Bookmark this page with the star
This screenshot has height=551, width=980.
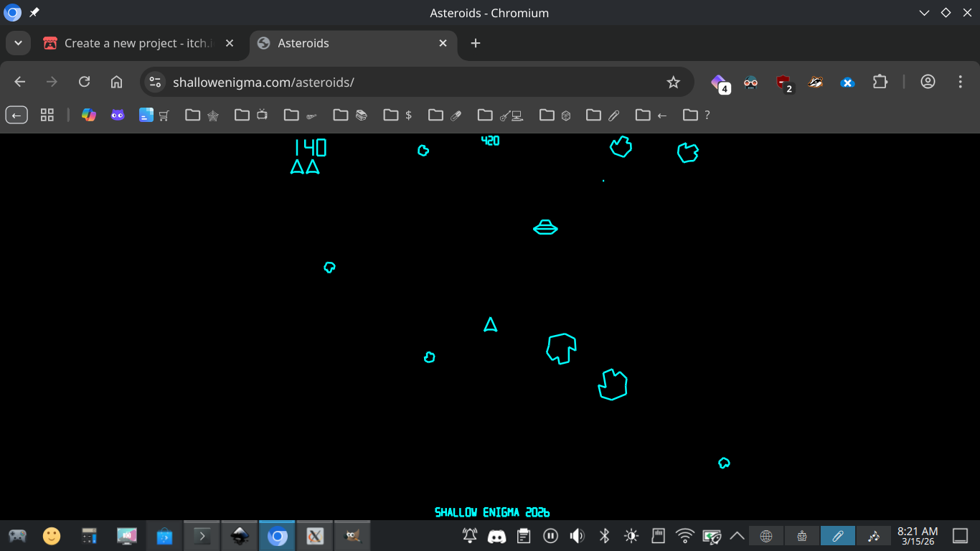coord(673,82)
